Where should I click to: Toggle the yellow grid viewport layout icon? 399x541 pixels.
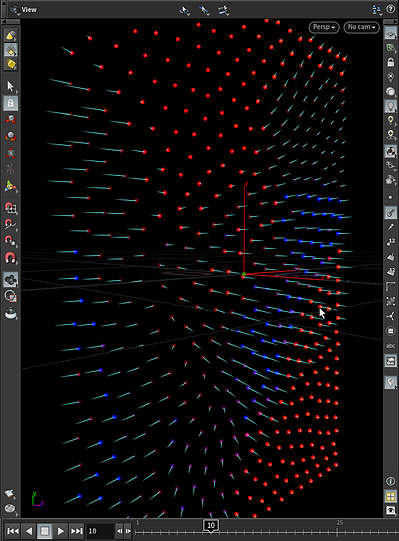pyautogui.click(x=390, y=496)
